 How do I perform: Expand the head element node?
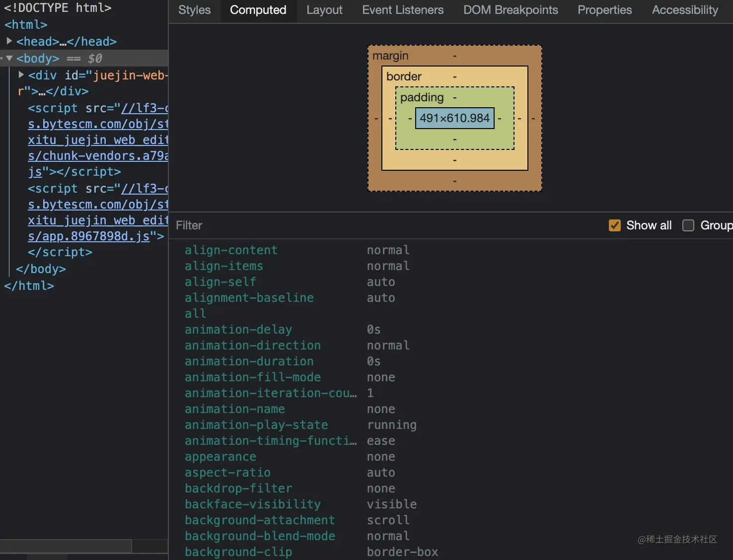[x=9, y=41]
